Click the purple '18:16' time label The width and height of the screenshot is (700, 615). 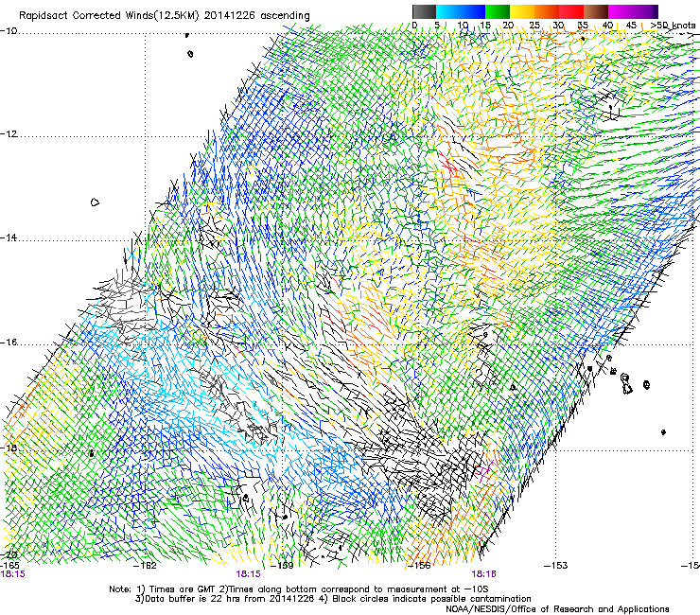coord(484,574)
